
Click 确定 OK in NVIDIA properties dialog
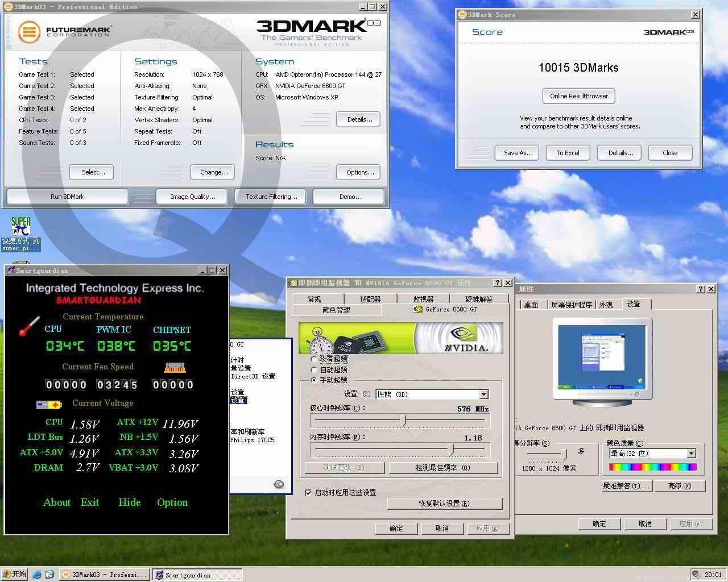pos(396,529)
